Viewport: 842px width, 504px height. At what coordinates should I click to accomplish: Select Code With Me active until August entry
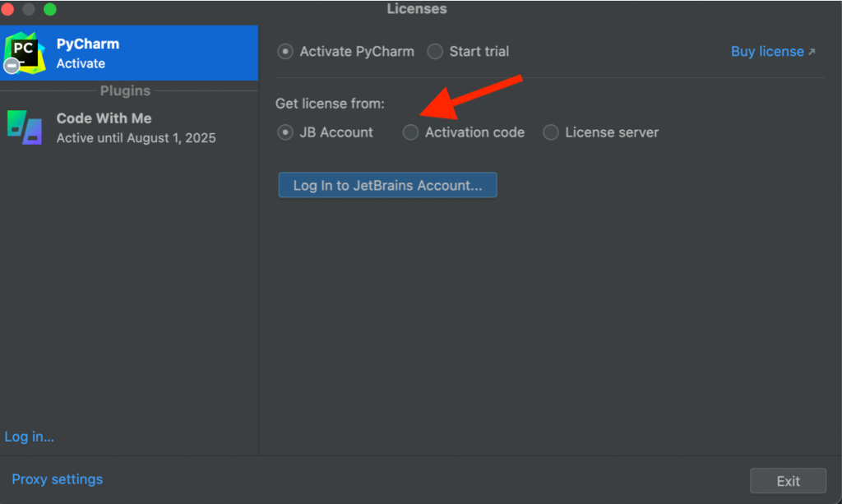136,127
